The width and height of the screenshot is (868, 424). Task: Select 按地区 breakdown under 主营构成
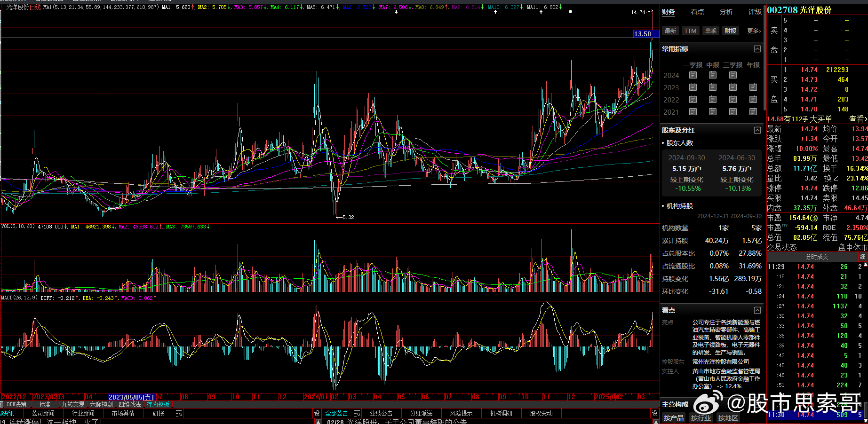(x=728, y=418)
